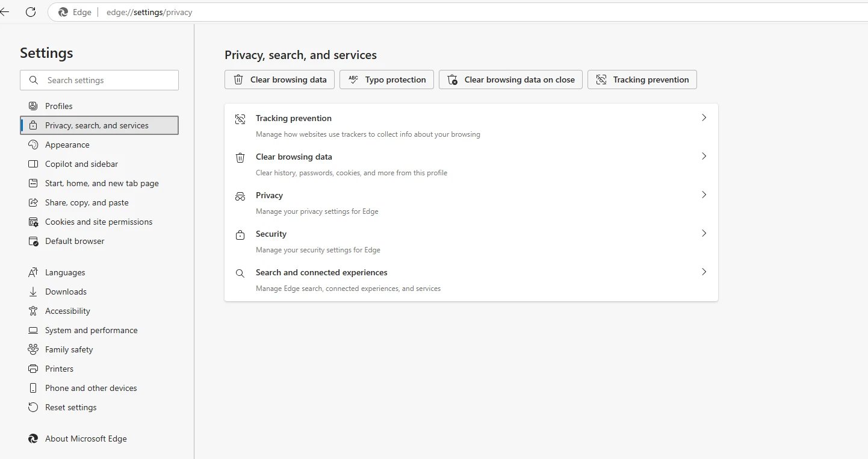Click the Appearance palette icon
This screenshot has width=868, height=459.
tap(33, 145)
